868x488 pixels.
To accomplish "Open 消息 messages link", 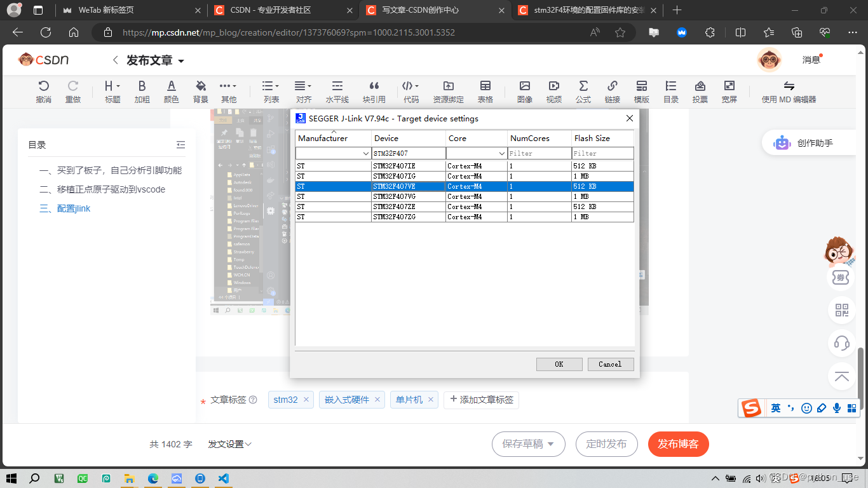I will pyautogui.click(x=811, y=60).
